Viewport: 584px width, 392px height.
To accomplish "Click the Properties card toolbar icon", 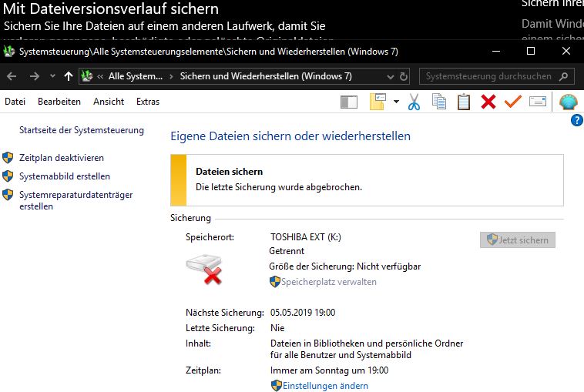I will pyautogui.click(x=538, y=101).
